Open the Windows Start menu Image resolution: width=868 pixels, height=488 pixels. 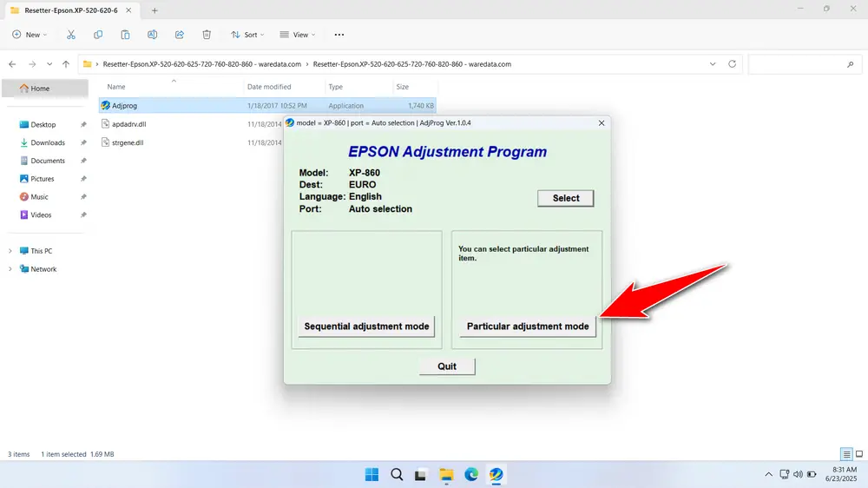372,475
